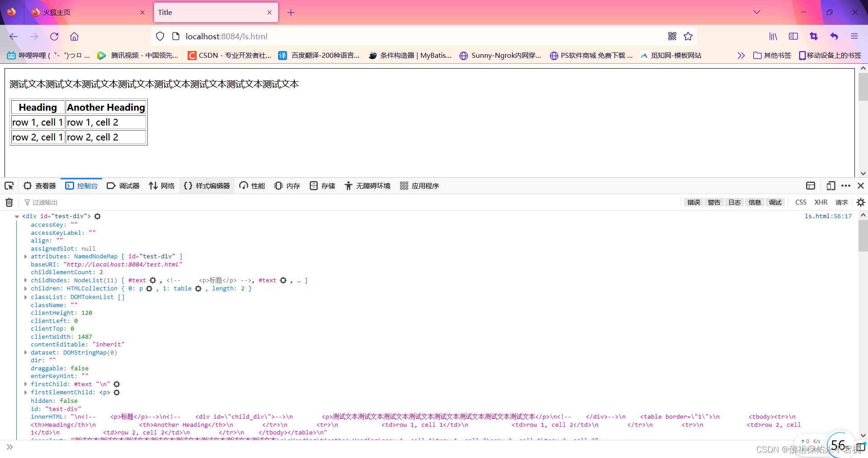Expand the classList DOMTokenList entry

[x=26, y=297]
